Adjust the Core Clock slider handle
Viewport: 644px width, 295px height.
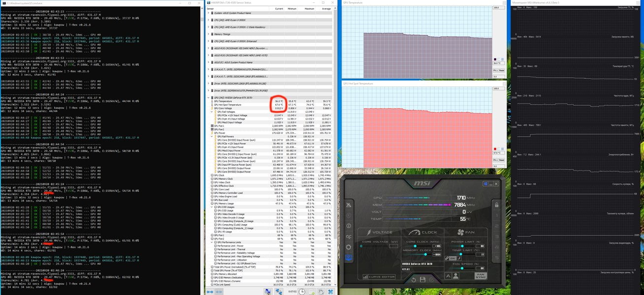click(415, 246)
